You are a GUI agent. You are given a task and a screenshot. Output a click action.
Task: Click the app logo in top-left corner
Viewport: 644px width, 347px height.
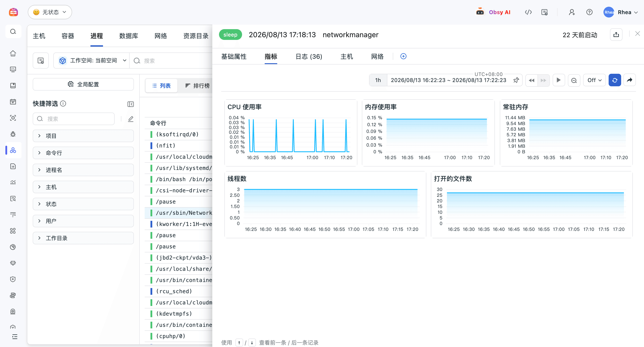[x=13, y=12]
